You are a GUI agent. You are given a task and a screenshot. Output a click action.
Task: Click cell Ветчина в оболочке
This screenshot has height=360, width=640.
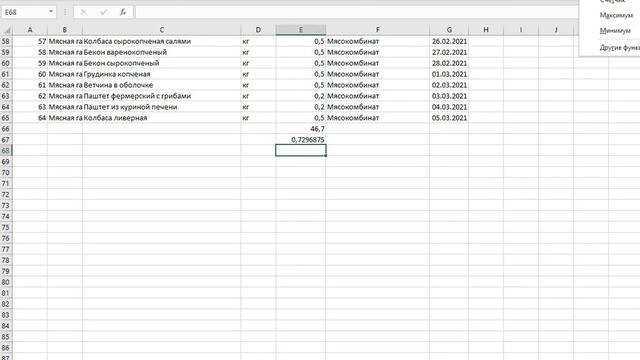tap(162, 85)
